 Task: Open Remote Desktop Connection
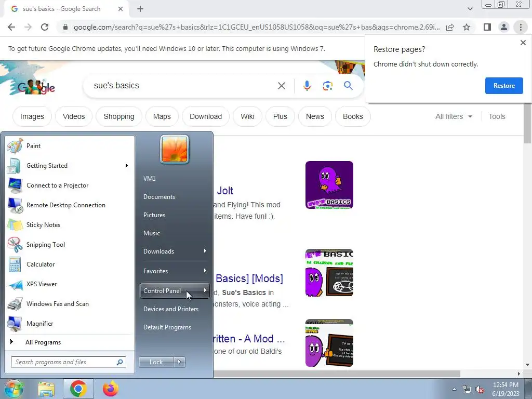pos(70,205)
